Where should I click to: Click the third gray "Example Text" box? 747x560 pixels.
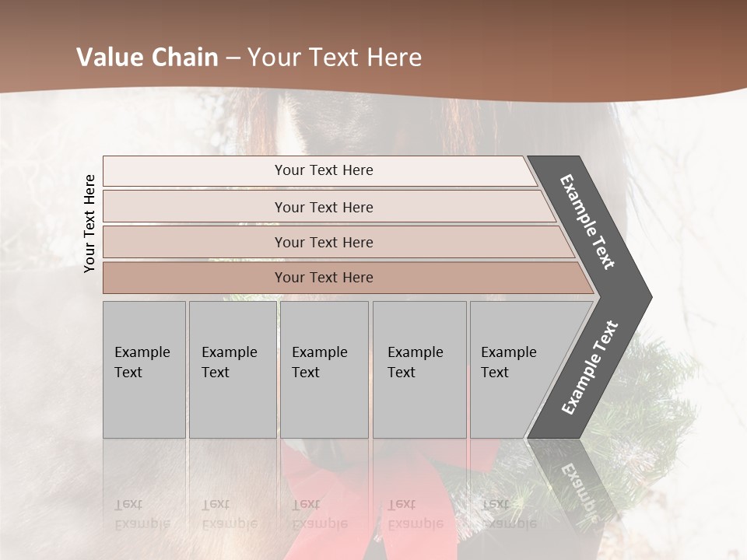[x=324, y=369]
